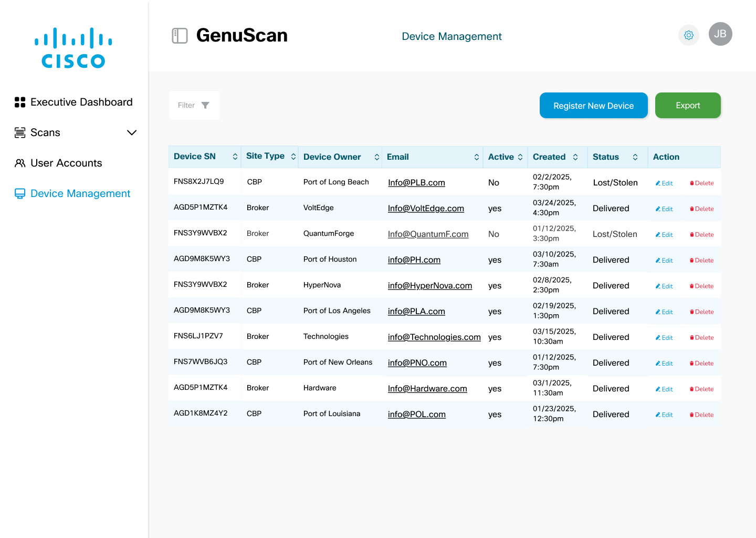Sort table by Device SN column
This screenshot has width=756, height=538.
point(235,157)
